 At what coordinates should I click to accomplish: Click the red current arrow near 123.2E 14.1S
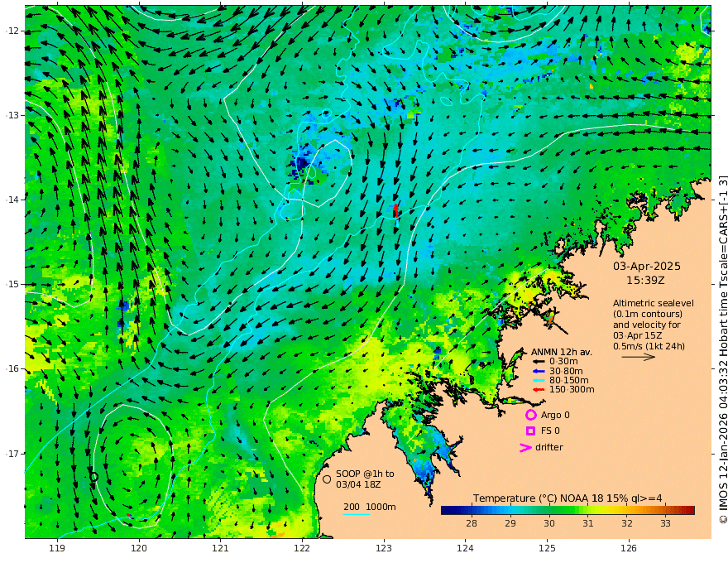pyautogui.click(x=395, y=211)
